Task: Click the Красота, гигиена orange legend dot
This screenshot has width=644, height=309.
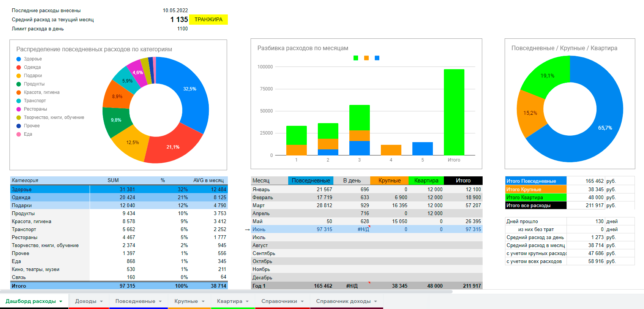Action: pos(19,92)
